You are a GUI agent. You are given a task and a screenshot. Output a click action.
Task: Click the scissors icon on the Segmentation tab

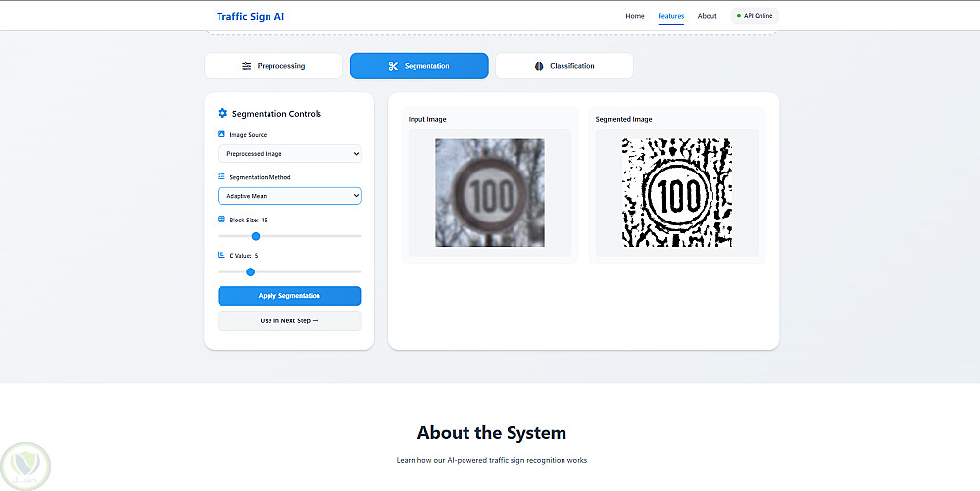(393, 66)
